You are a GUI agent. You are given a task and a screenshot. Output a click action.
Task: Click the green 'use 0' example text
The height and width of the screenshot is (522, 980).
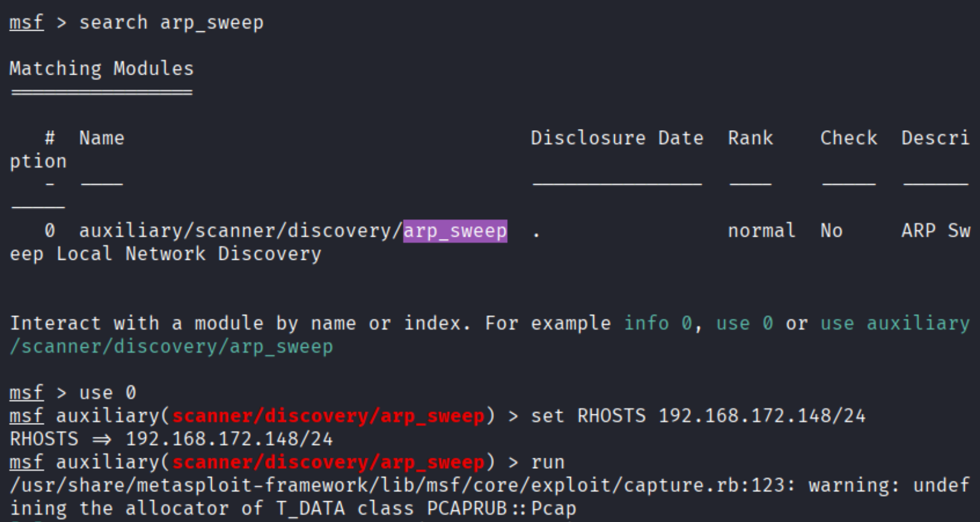point(745,323)
